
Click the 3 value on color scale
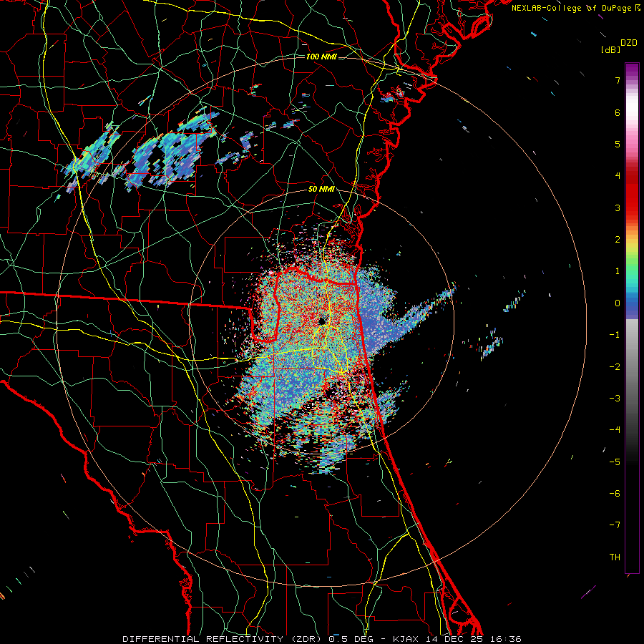pyautogui.click(x=618, y=208)
